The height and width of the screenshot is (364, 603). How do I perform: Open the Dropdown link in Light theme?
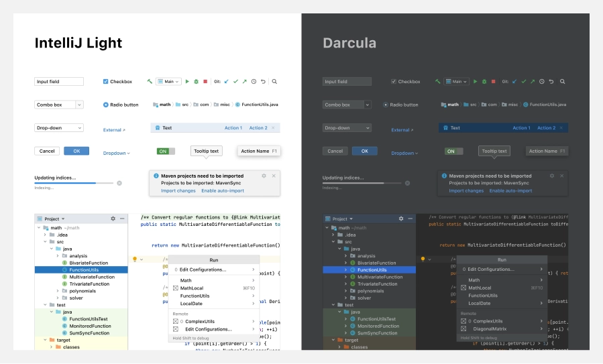(117, 153)
